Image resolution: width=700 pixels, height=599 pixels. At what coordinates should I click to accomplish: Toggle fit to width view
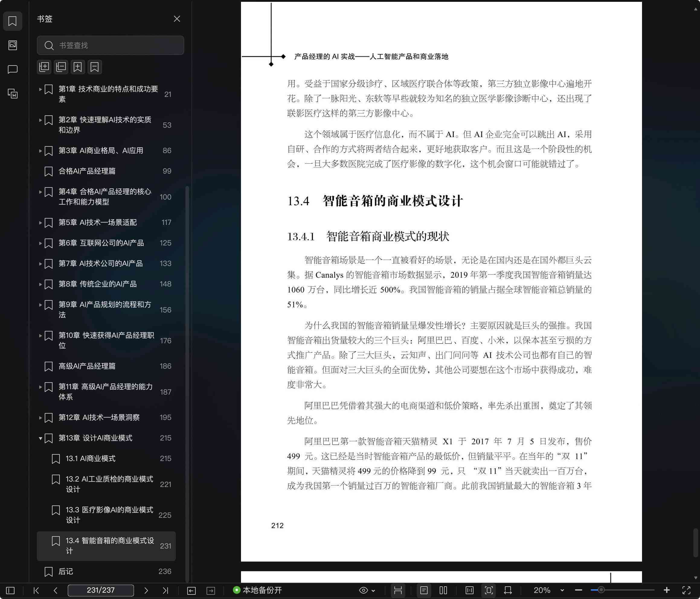[508, 590]
